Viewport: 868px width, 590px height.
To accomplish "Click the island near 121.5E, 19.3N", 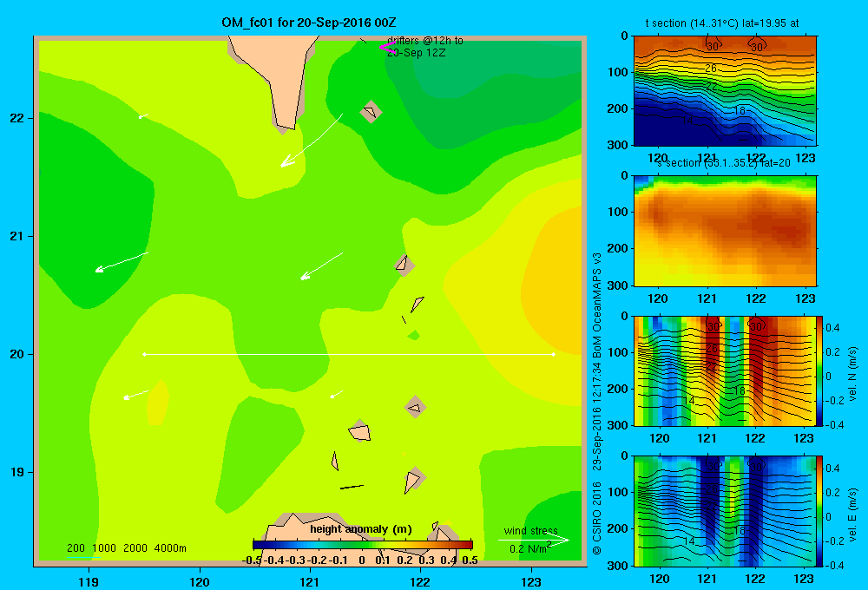I will [359, 431].
